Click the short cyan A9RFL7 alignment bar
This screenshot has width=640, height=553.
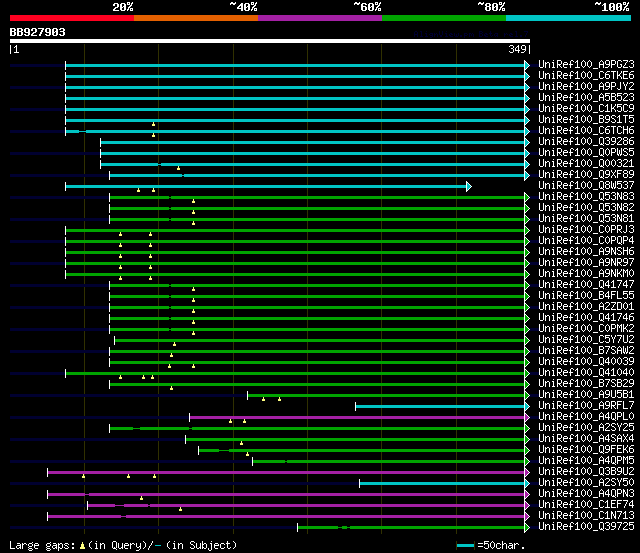[440, 406]
